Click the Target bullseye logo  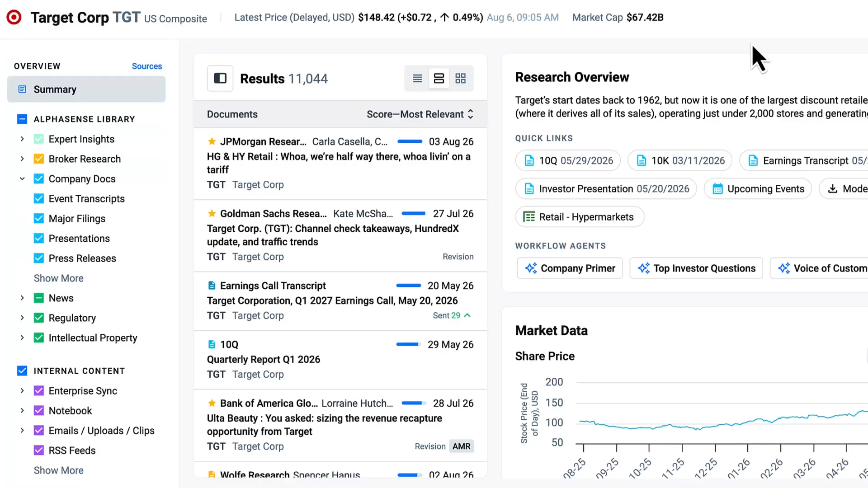click(x=14, y=17)
